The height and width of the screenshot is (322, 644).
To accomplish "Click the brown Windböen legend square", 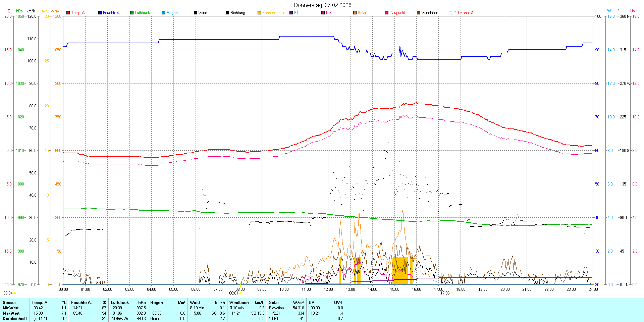I will pyautogui.click(x=419, y=13).
